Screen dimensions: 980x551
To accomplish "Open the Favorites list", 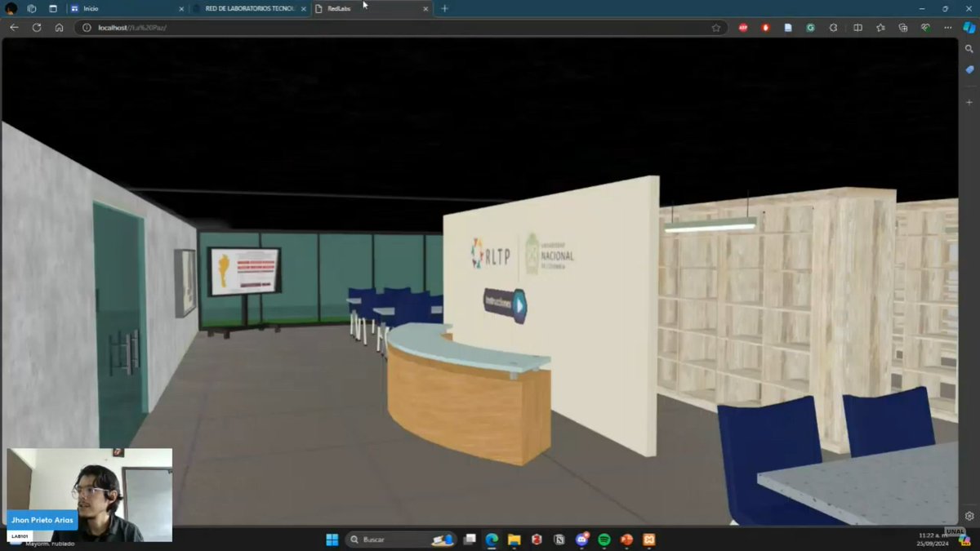I will pyautogui.click(x=880, y=27).
